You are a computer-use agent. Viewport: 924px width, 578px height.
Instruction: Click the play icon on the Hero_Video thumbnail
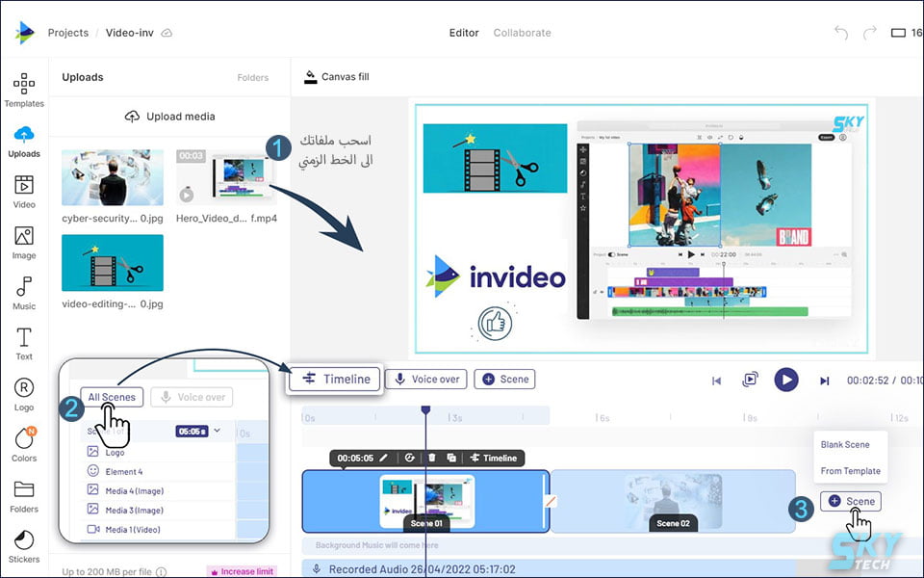pos(186,194)
